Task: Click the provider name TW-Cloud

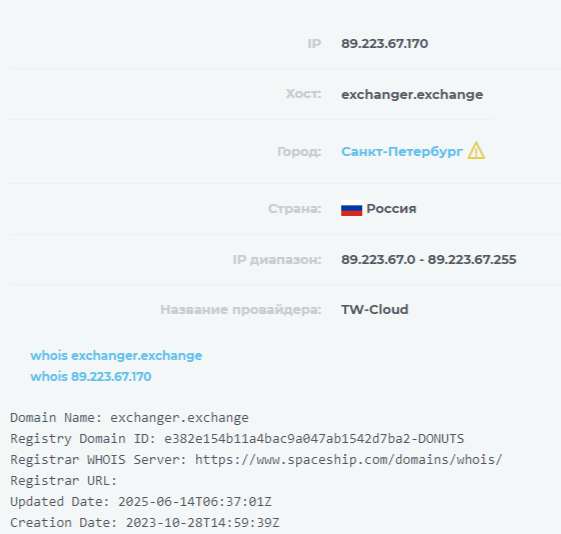Action: coord(375,309)
